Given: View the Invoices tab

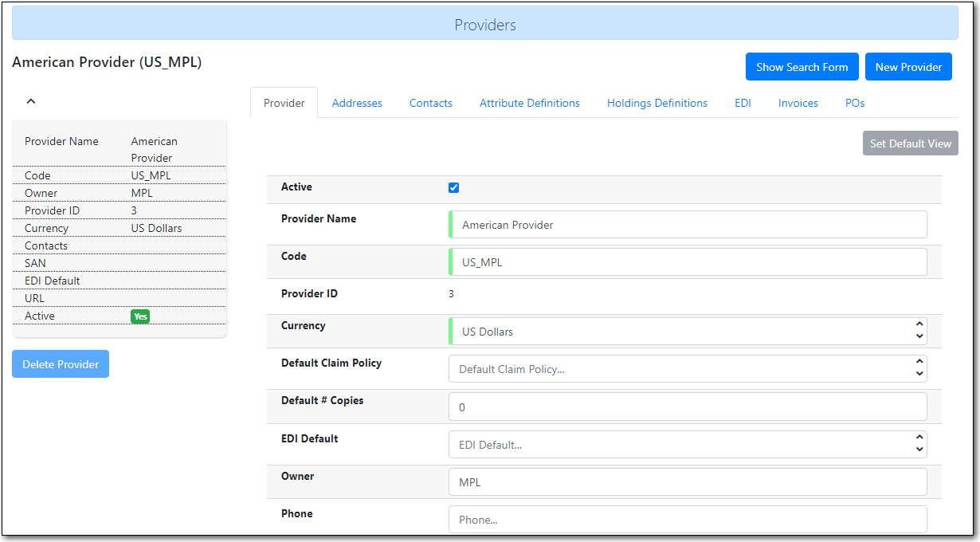Looking at the screenshot, I should [798, 103].
